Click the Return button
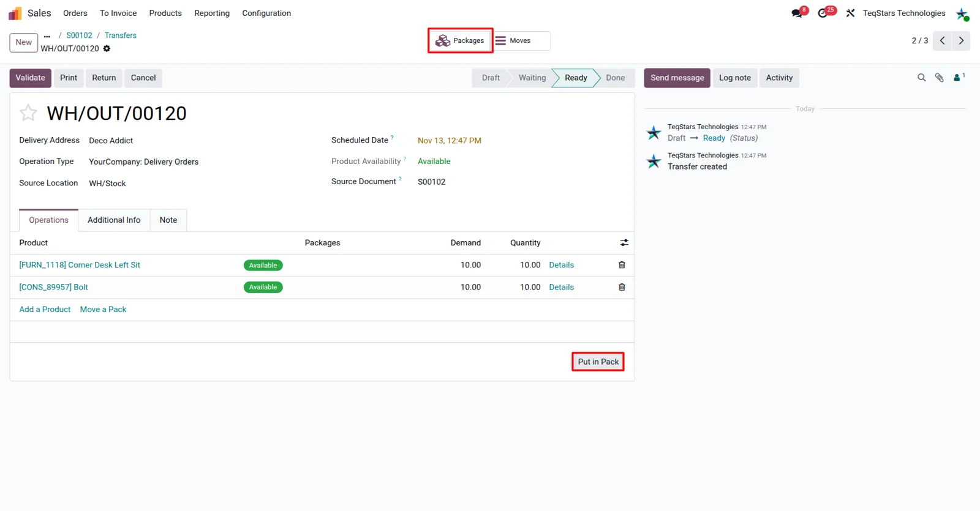Viewport: 980px width, 511px height. 104,78
